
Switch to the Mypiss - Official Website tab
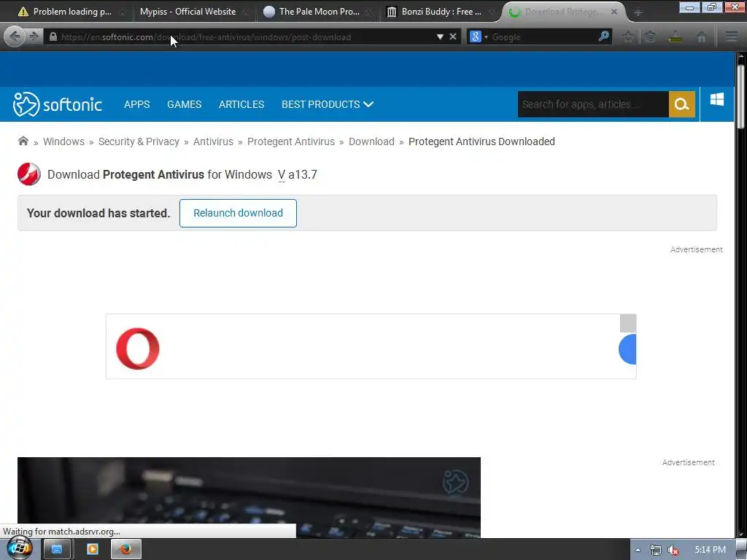pyautogui.click(x=187, y=12)
